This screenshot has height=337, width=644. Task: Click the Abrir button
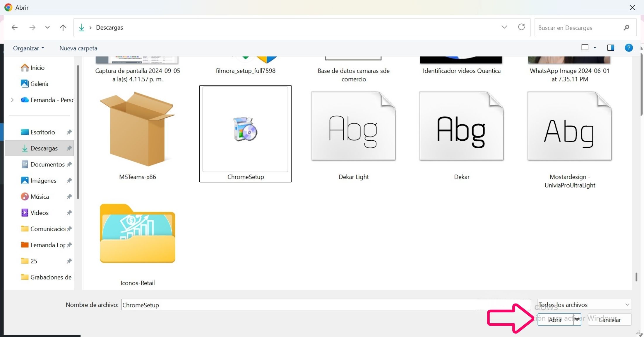555,320
